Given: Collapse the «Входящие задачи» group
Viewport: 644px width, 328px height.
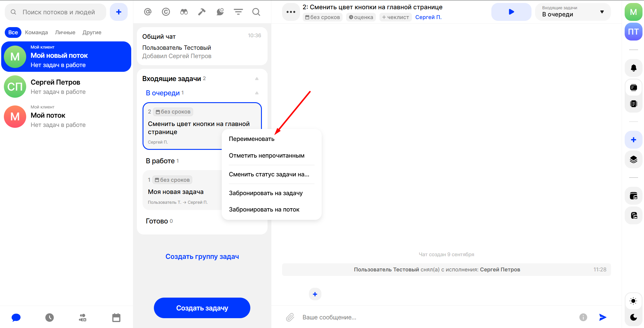Looking at the screenshot, I should click(x=257, y=79).
